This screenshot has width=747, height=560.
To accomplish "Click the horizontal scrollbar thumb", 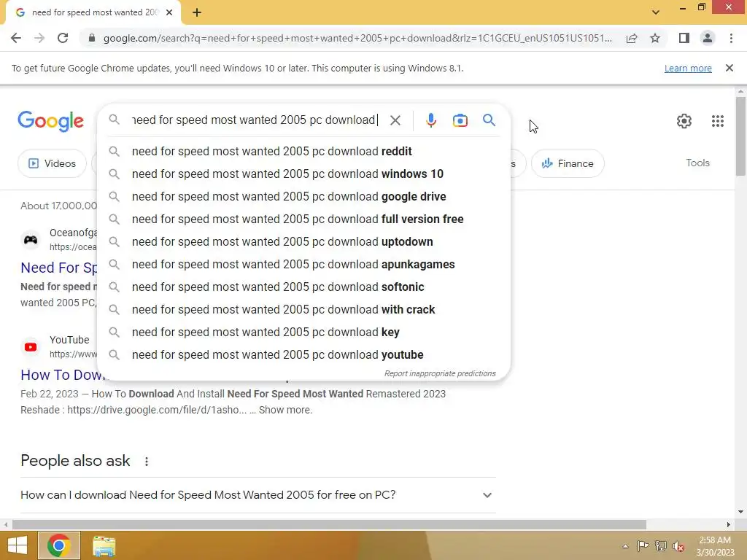I will click(329, 525).
